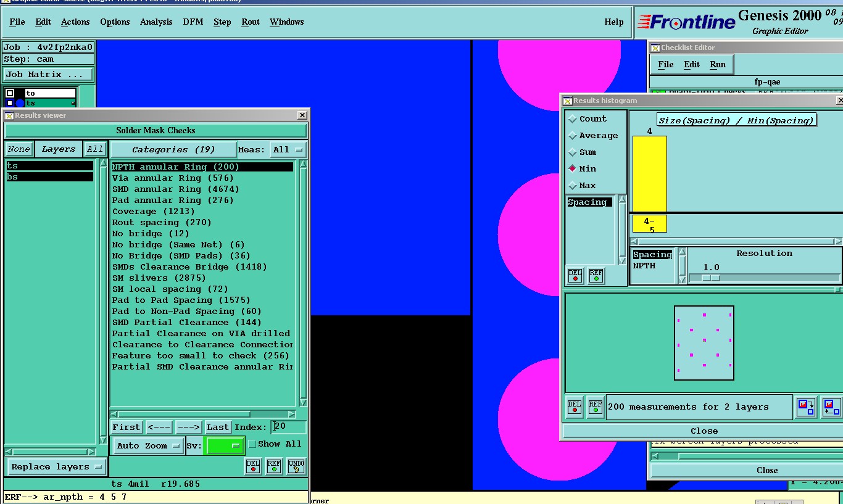Image resolution: width=843 pixels, height=504 pixels.
Task: Open File menu in Checklist Editor
Action: click(666, 64)
